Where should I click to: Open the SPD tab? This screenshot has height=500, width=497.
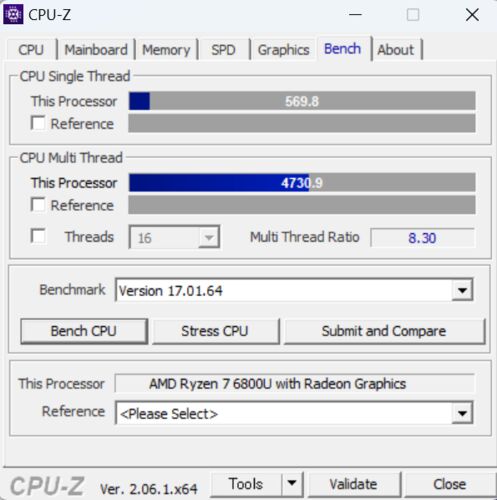(223, 50)
